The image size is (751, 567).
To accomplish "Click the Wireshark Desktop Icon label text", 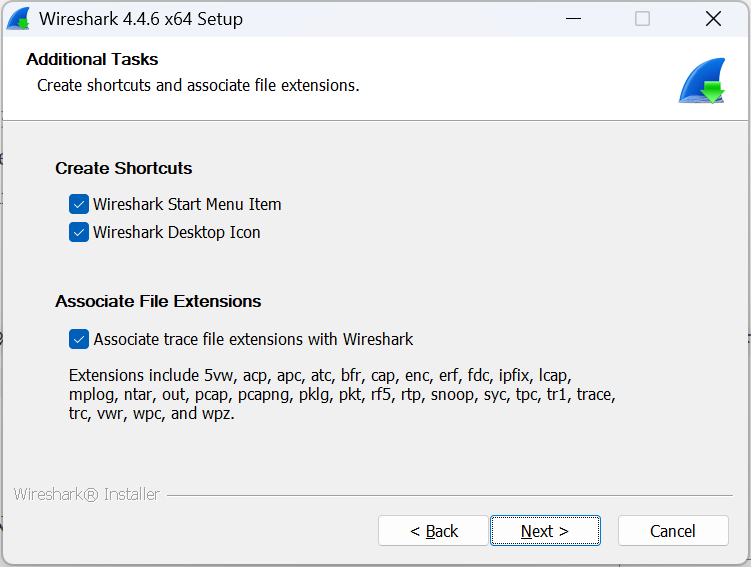I will pyautogui.click(x=176, y=233).
